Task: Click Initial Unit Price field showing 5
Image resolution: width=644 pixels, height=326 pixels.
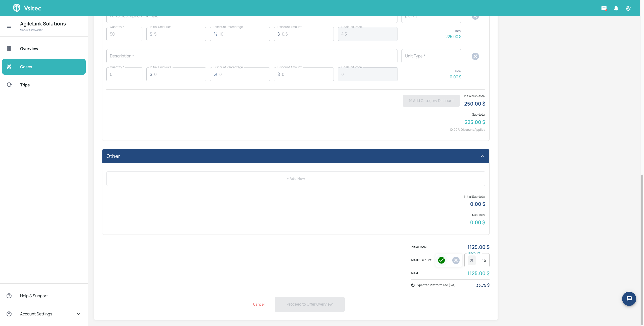Action: tap(176, 34)
